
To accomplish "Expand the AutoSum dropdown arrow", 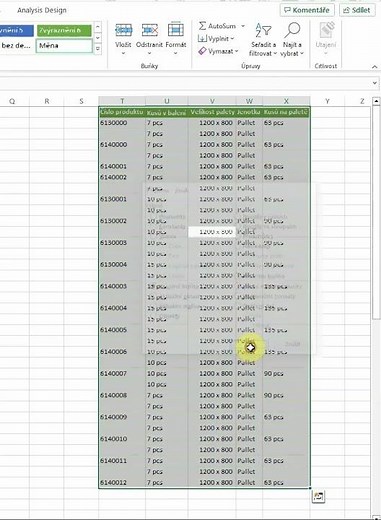I will pos(243,26).
